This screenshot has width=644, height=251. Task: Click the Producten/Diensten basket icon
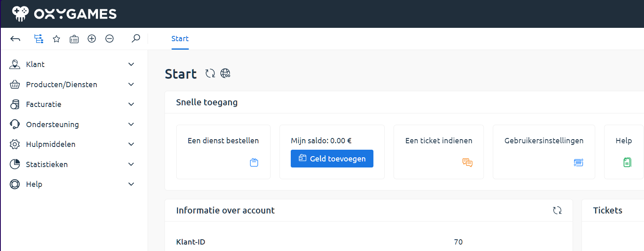(x=15, y=84)
